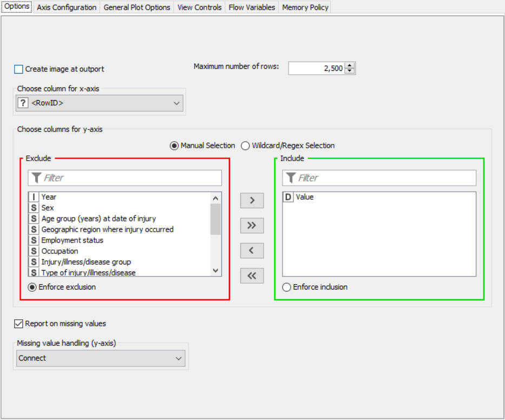Enable Create image at outport checkbox
This screenshot has height=420, width=505.
point(19,69)
